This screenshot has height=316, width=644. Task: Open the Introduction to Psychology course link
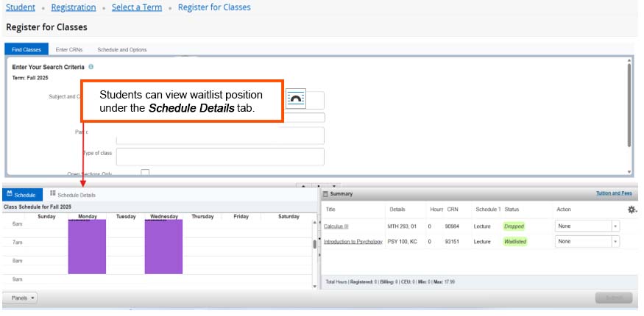[353, 241]
